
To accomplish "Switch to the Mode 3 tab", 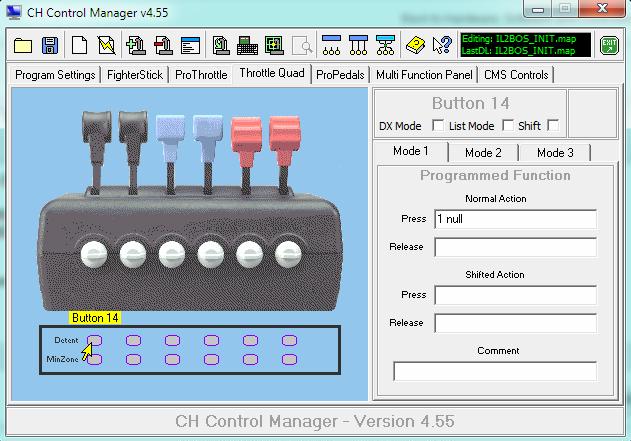I will coord(555,153).
